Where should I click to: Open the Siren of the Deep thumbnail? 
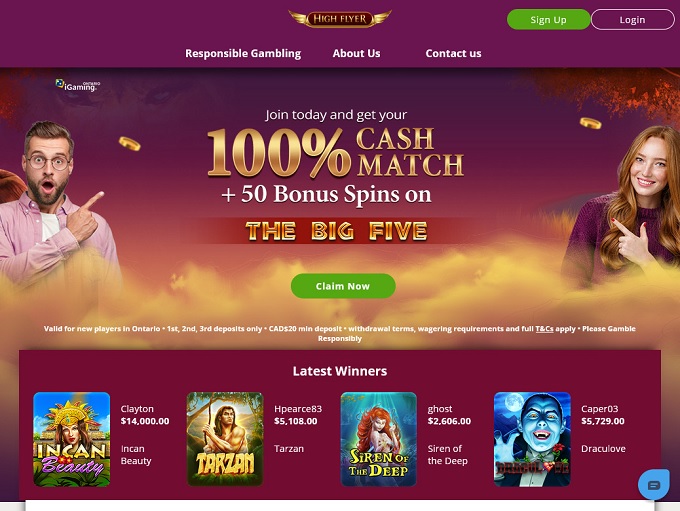[x=379, y=439]
